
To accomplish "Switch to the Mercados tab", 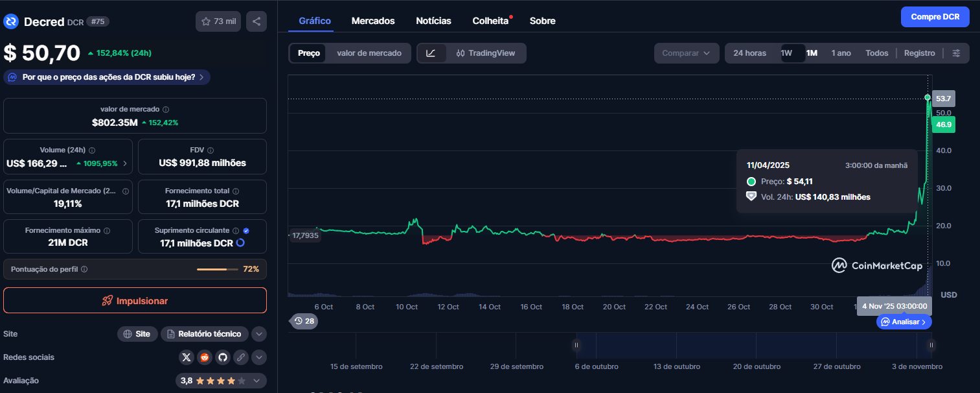I will point(373,20).
